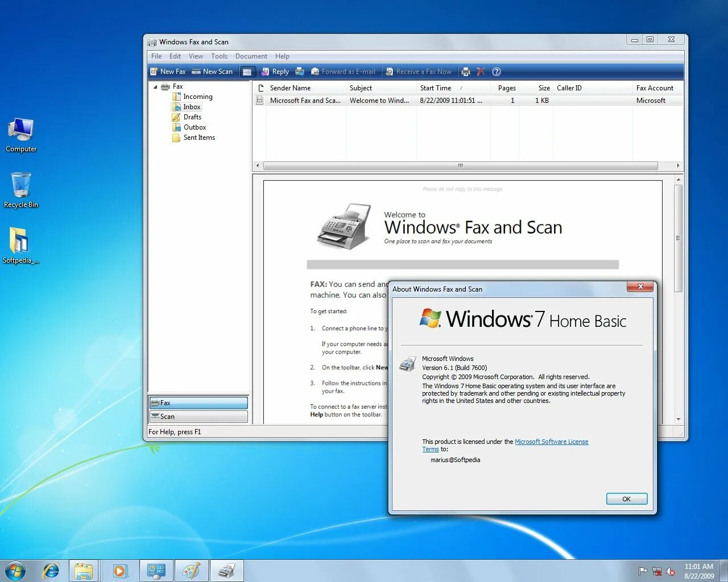Image resolution: width=728 pixels, height=582 pixels.
Task: Switch to the Scan view button
Action: tap(198, 417)
